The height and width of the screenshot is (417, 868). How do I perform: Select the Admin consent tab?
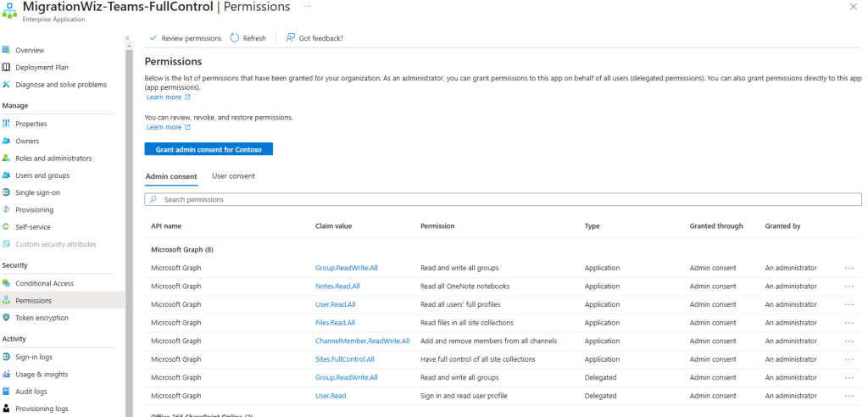[x=171, y=176]
